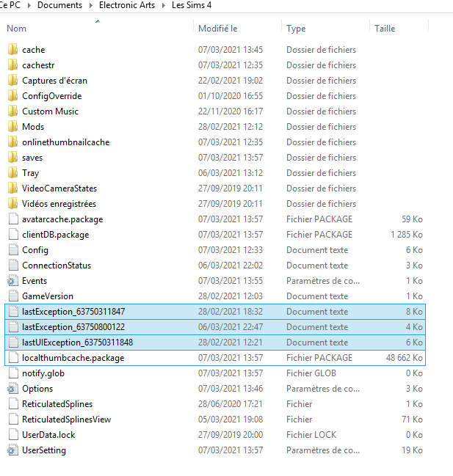Select the saves folder icon
The width and height of the screenshot is (453, 476).
[x=12, y=158]
